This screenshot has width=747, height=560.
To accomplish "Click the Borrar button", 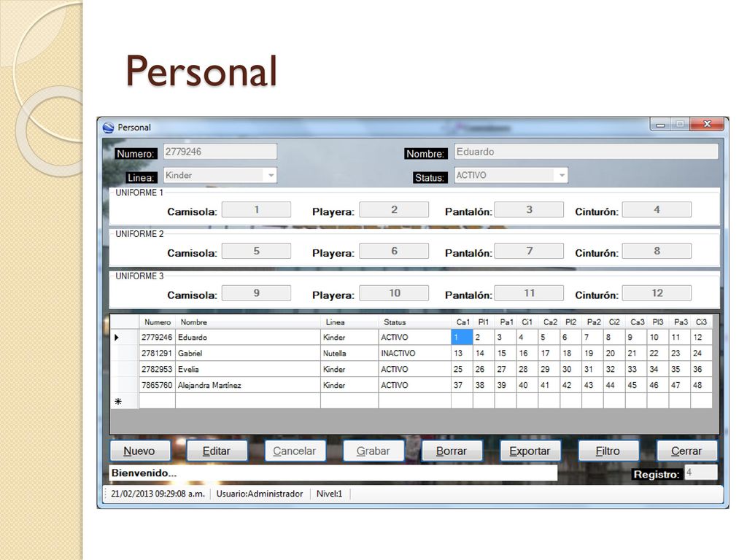I will pos(452,451).
